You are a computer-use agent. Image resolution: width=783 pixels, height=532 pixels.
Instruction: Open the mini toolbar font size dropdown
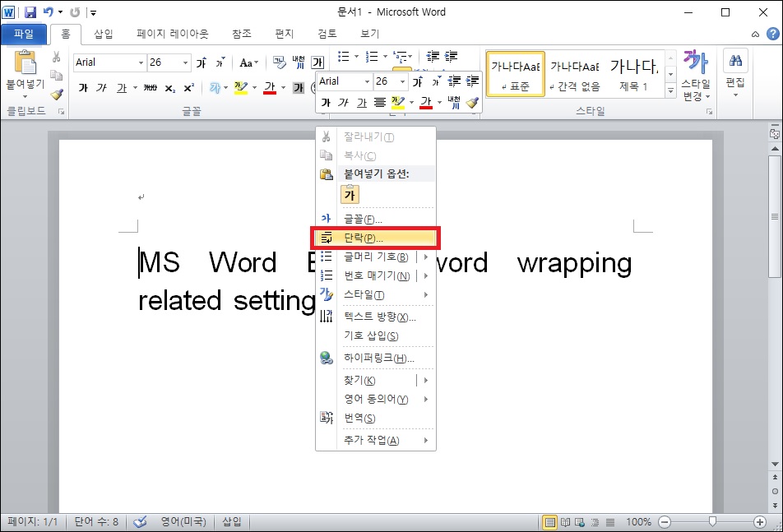click(402, 81)
